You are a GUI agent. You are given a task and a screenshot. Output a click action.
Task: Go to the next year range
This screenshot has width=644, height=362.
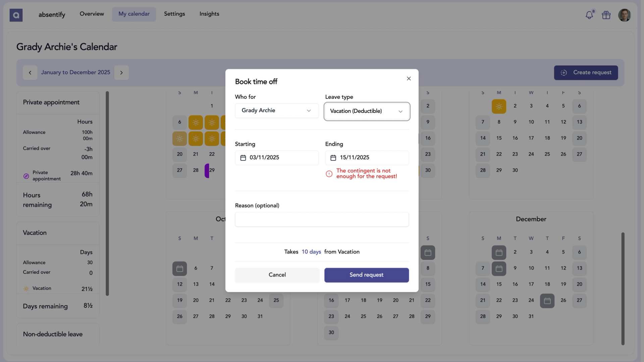121,73
